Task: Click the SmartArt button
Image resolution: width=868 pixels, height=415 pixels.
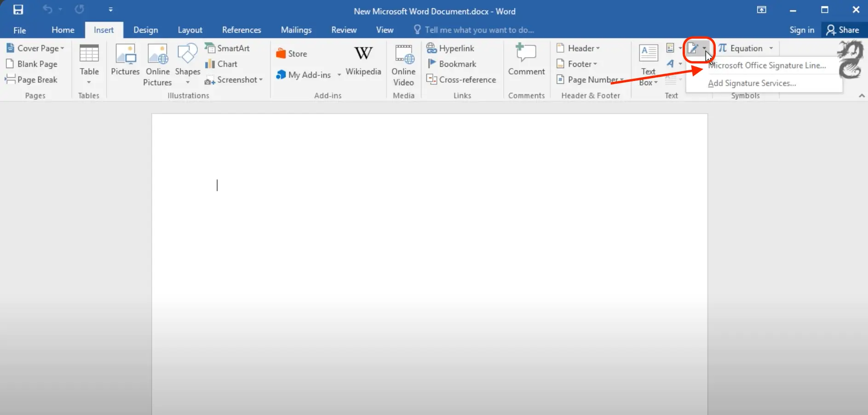Action: pyautogui.click(x=228, y=48)
